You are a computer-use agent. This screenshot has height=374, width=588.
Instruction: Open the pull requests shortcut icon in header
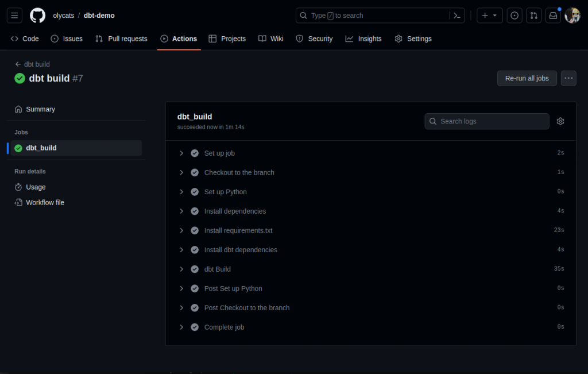click(x=533, y=16)
